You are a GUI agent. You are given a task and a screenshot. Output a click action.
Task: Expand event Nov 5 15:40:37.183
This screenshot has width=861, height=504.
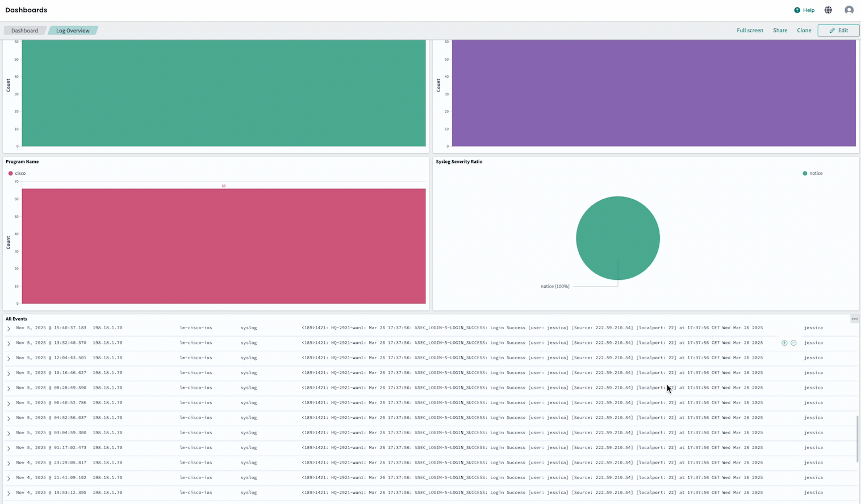tap(9, 328)
